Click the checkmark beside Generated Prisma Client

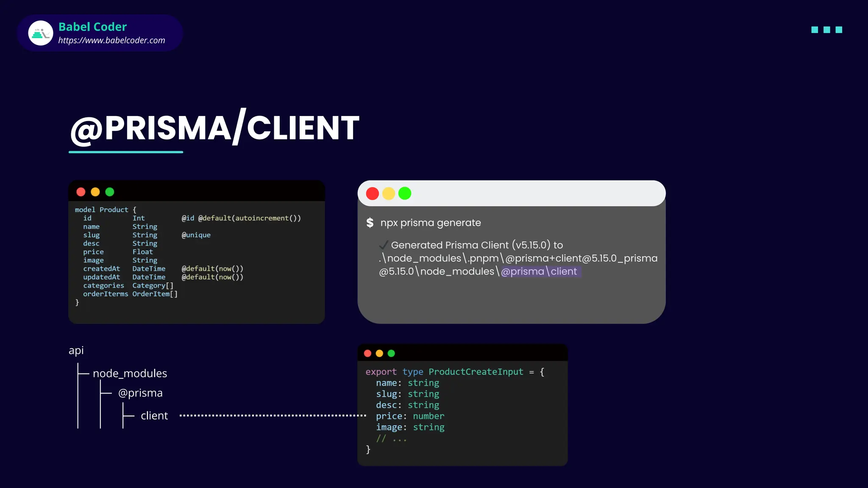click(x=384, y=245)
